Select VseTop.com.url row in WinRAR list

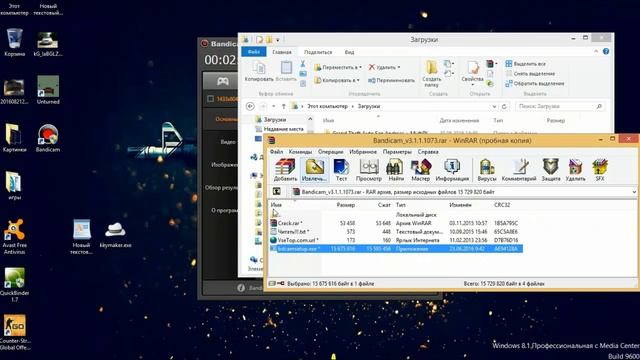(x=395, y=240)
